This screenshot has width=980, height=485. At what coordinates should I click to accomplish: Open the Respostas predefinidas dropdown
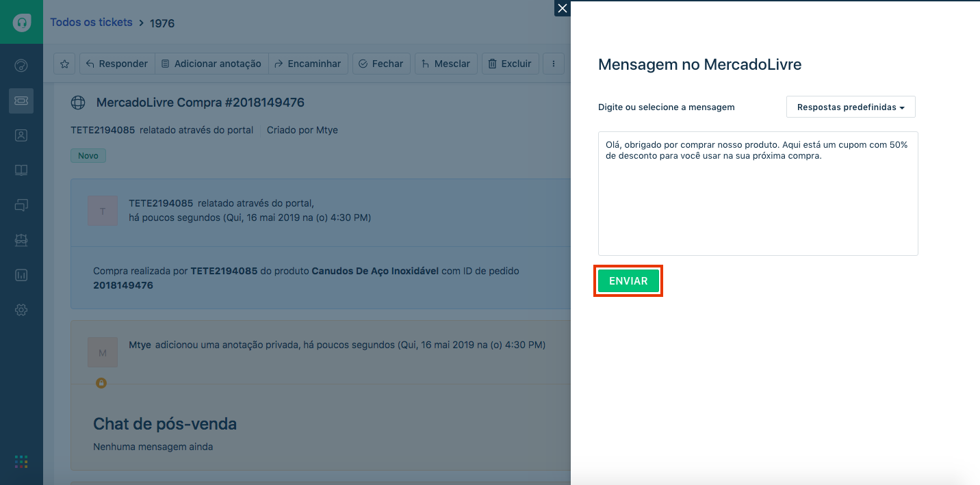click(x=851, y=107)
